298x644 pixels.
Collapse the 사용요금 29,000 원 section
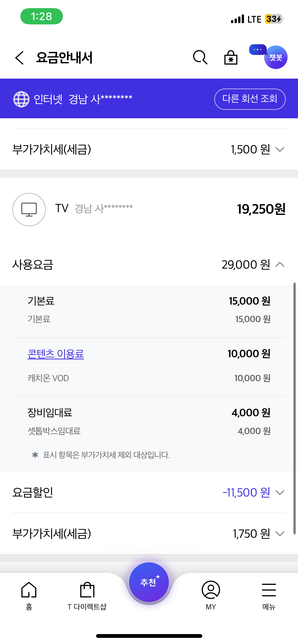(x=280, y=265)
